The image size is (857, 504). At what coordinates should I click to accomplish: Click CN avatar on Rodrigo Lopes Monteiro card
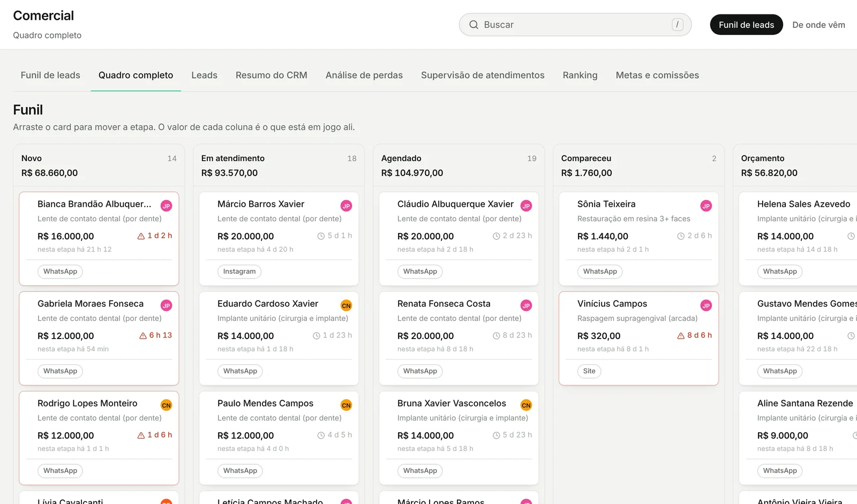(x=167, y=405)
